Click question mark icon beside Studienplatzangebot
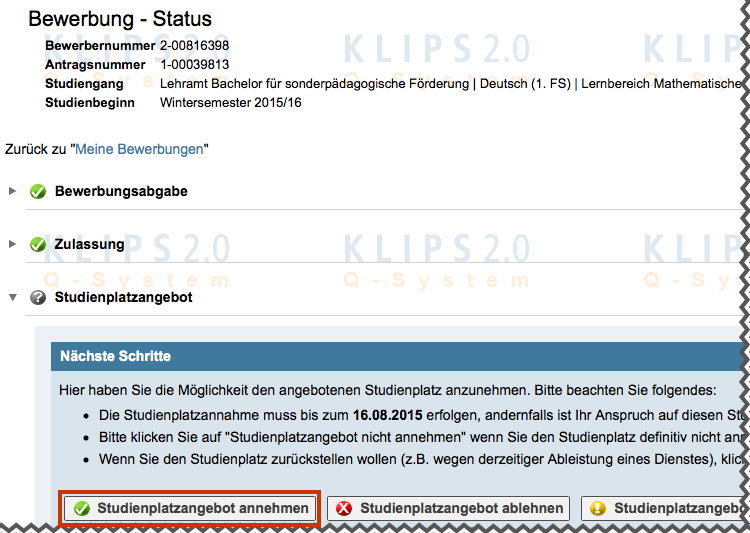This screenshot has height=533, width=750. pyautogui.click(x=38, y=298)
